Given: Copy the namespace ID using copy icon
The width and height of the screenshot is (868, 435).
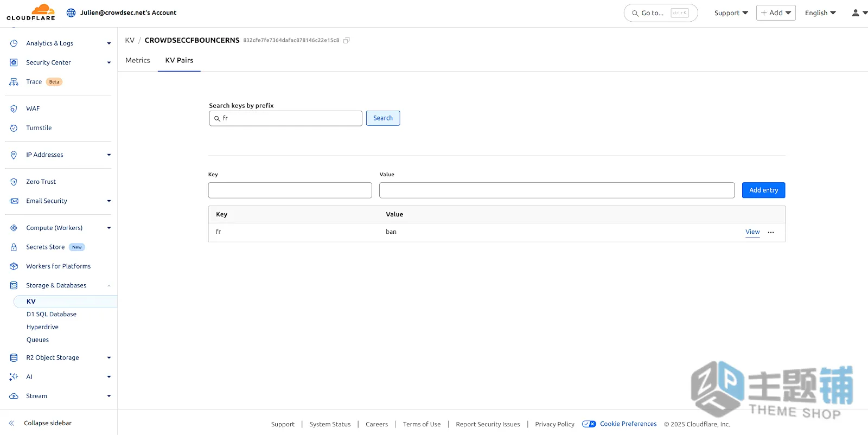Looking at the screenshot, I should point(346,40).
